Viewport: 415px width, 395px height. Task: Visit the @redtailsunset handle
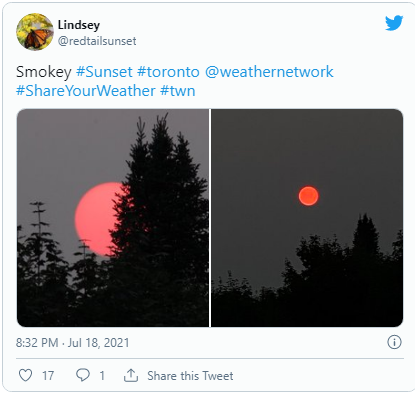pos(97,41)
